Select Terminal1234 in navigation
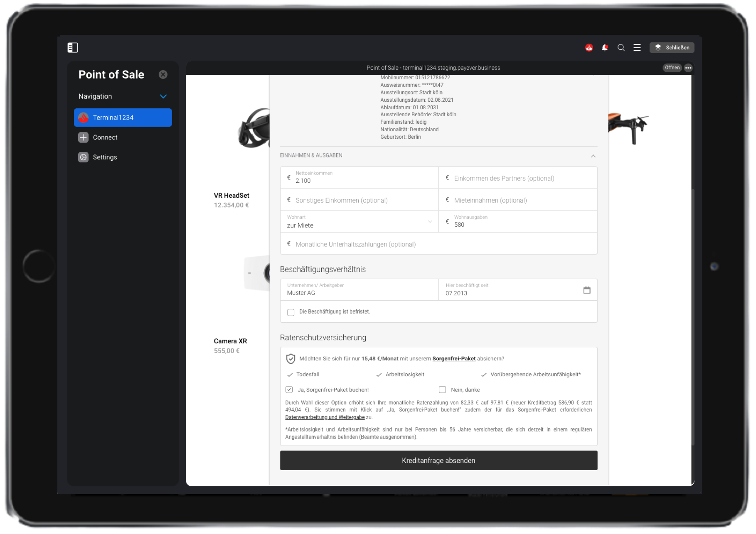Viewport: 756px width, 534px height. coord(123,118)
